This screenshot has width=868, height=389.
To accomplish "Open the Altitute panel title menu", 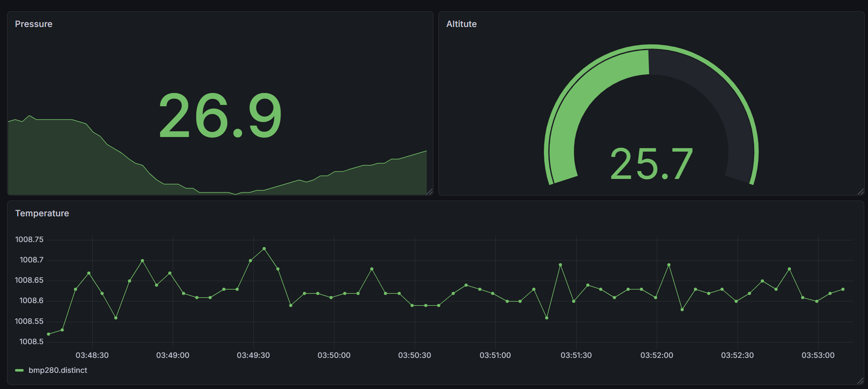I will point(461,24).
